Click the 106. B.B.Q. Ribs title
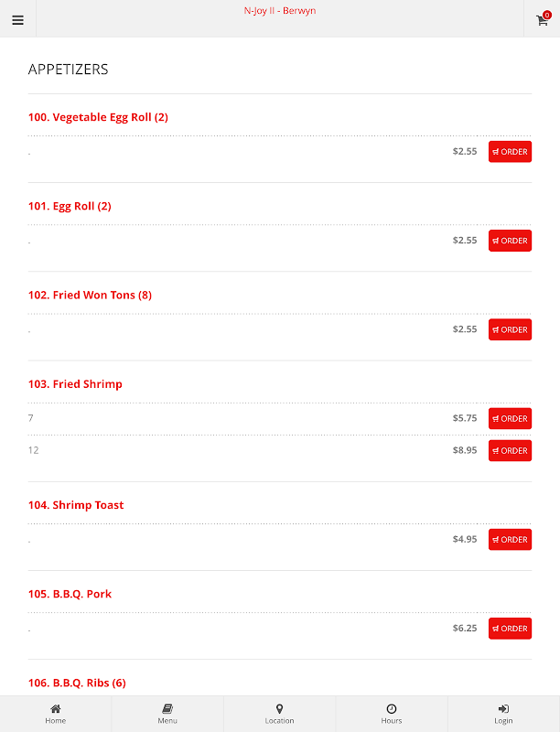 [x=77, y=683]
